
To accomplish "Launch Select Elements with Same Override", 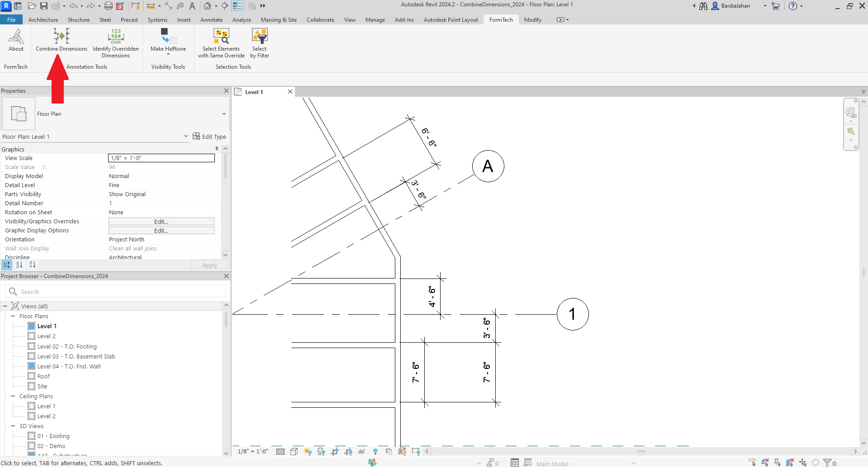I will (x=221, y=36).
